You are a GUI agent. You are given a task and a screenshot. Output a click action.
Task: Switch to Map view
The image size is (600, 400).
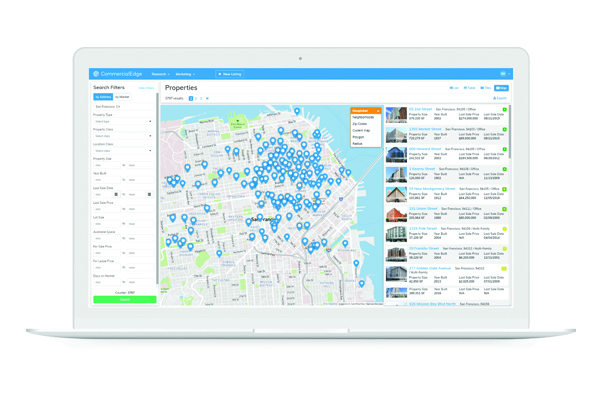501,88
